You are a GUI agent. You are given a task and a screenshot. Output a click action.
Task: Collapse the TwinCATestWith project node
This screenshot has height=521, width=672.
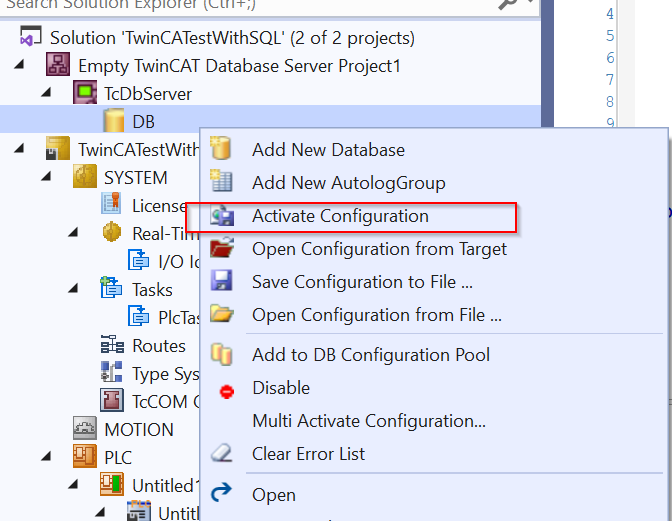(19, 149)
